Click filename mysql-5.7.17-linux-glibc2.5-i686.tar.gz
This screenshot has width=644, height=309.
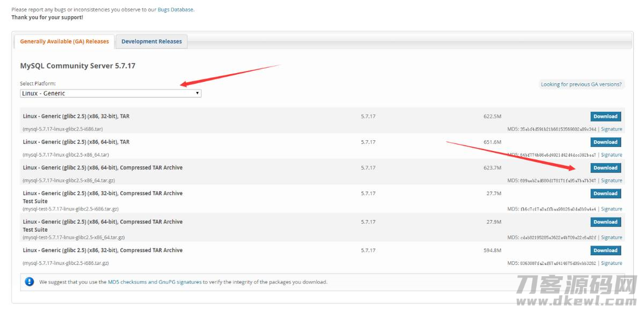(x=65, y=263)
